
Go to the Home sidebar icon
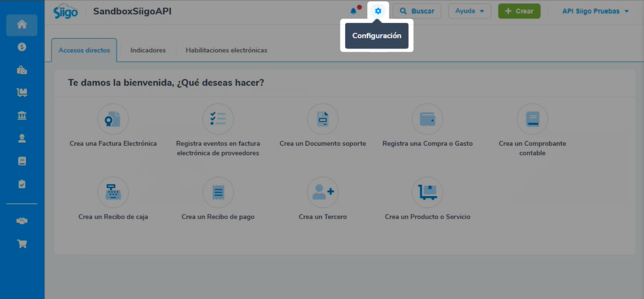22,24
